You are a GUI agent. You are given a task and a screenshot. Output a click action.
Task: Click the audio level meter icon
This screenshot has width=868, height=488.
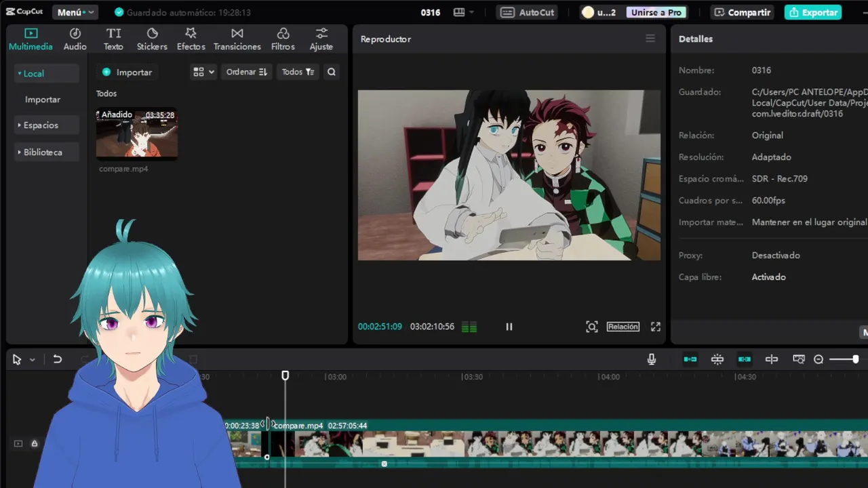pyautogui.click(x=469, y=327)
